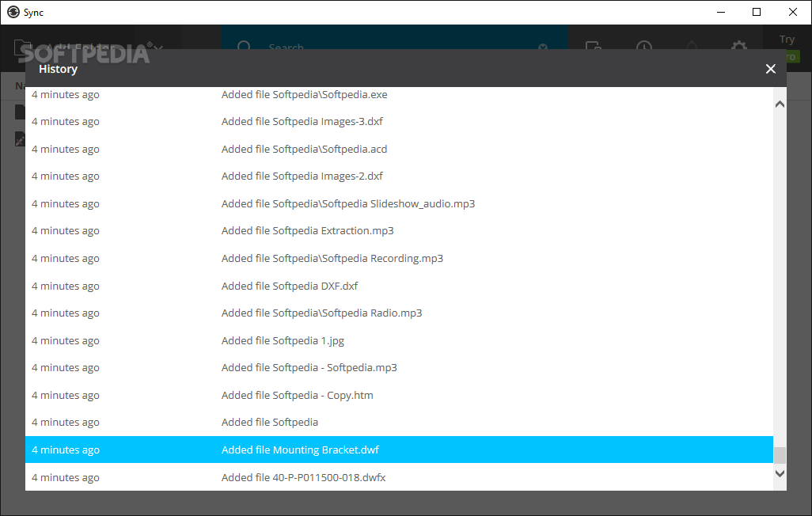Select row 'Added file Softpedia Images-2.dxf'
The width and height of the screenshot is (812, 516).
click(x=399, y=176)
